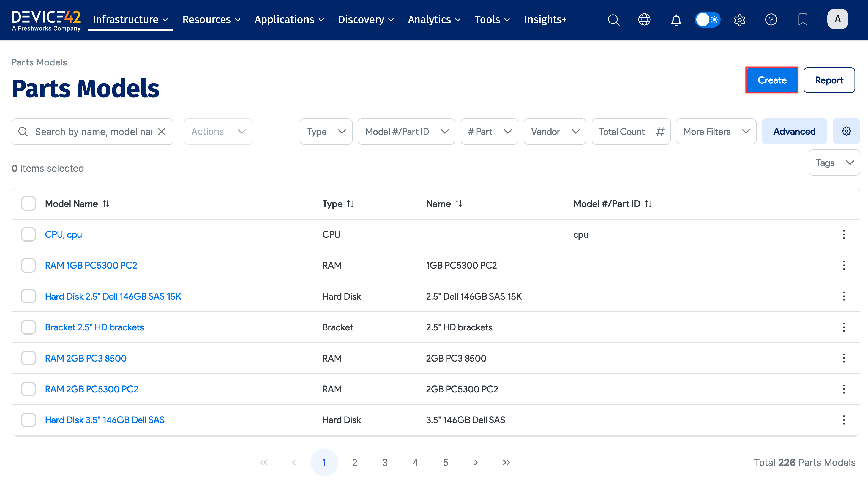Viewport: 868px width, 487px height.
Task: Open notifications bell icon
Action: 676,20
